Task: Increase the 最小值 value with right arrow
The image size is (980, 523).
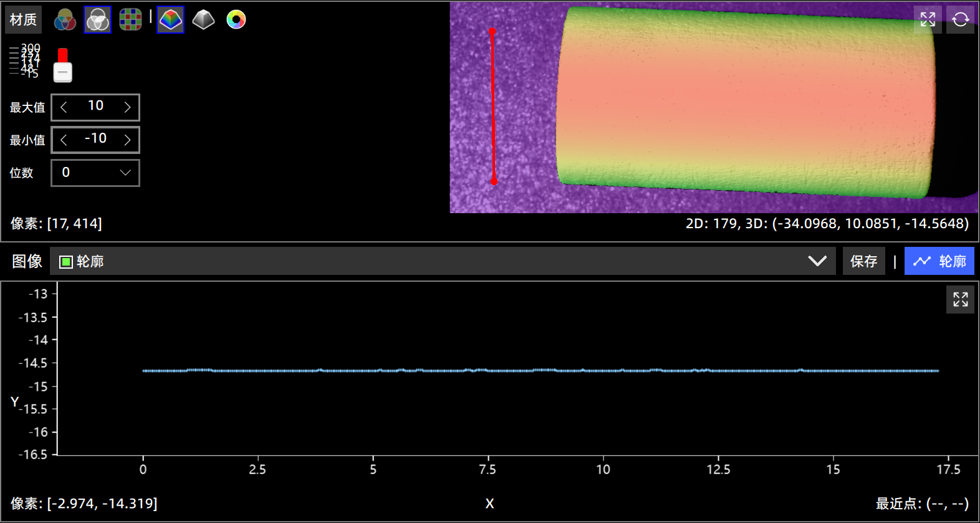Action: [x=128, y=140]
